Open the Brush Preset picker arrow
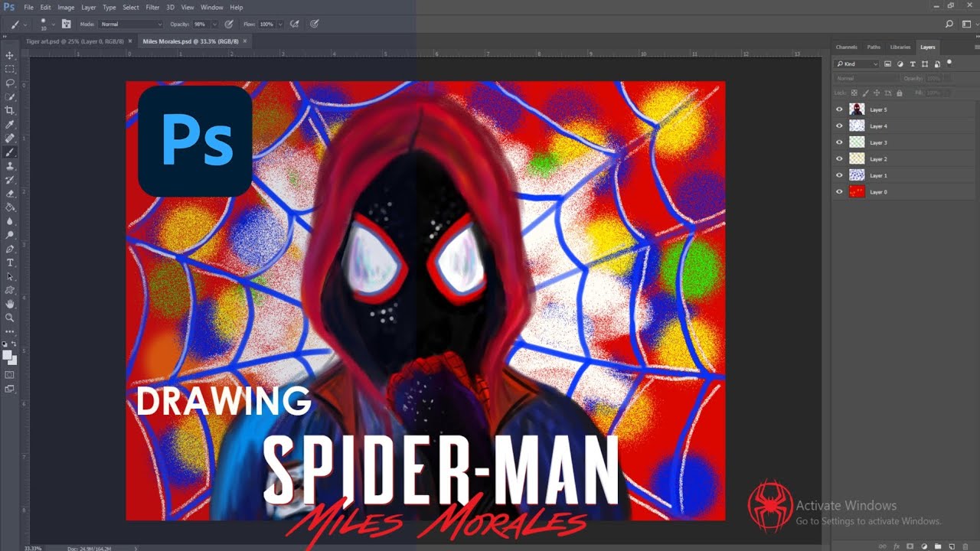The width and height of the screenshot is (980, 551). [53, 24]
